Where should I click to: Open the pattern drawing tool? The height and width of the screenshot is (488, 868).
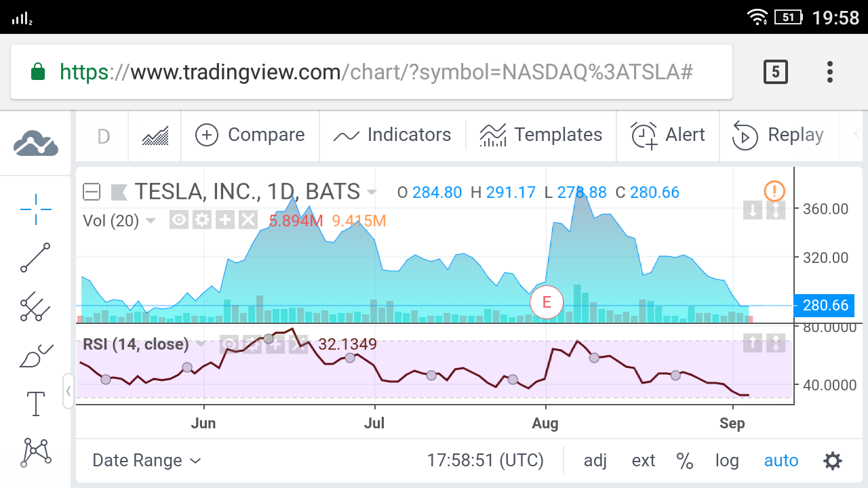coord(37,452)
